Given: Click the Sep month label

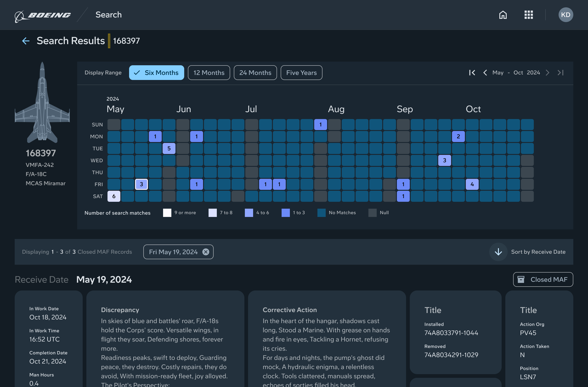Looking at the screenshot, I should 405,109.
